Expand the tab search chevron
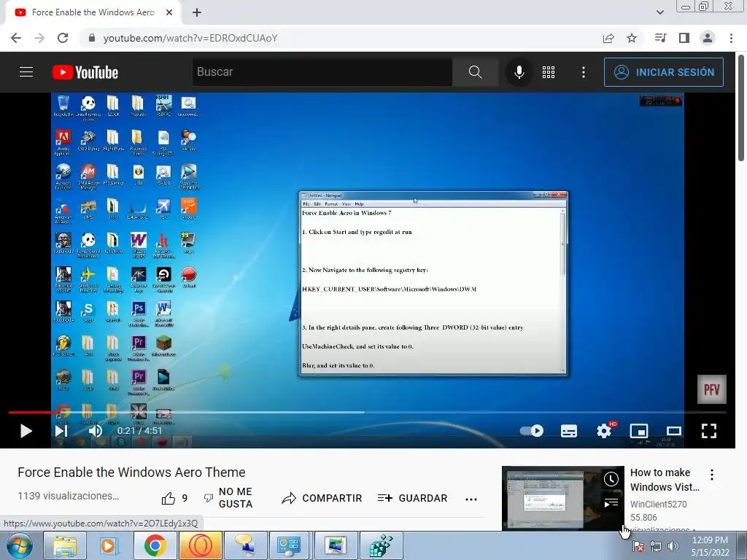The width and height of the screenshot is (747, 560). 659,12
